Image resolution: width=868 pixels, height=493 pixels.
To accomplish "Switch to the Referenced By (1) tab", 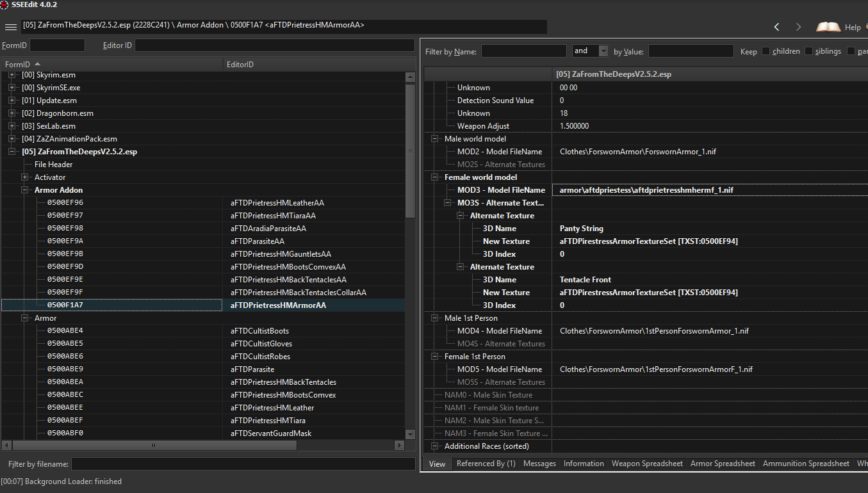I will (x=486, y=463).
